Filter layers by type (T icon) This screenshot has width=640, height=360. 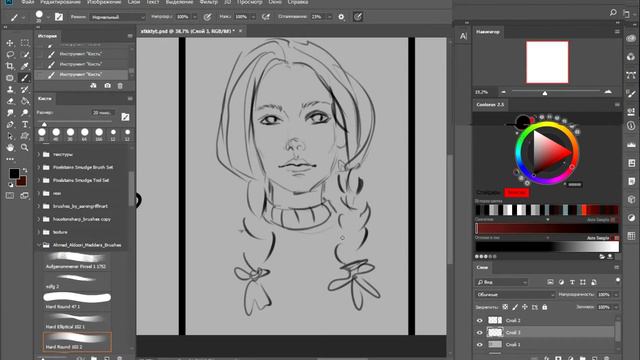point(572,282)
